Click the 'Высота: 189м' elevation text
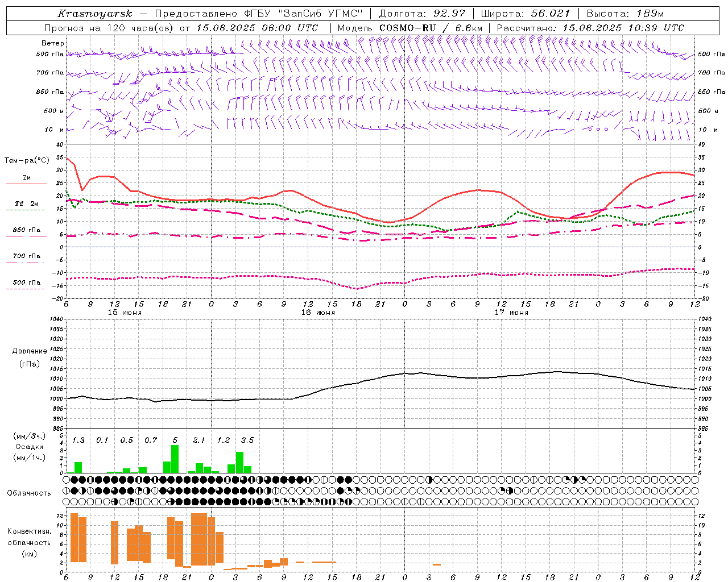 click(x=625, y=14)
